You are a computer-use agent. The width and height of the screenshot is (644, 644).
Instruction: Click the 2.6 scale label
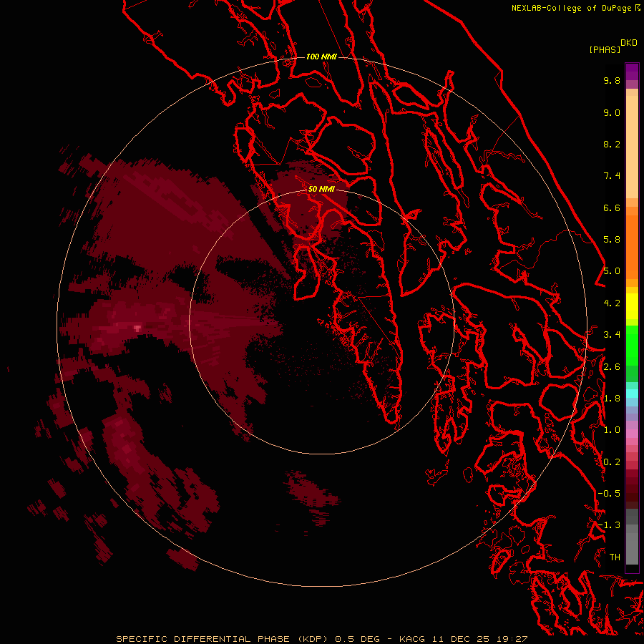click(612, 367)
